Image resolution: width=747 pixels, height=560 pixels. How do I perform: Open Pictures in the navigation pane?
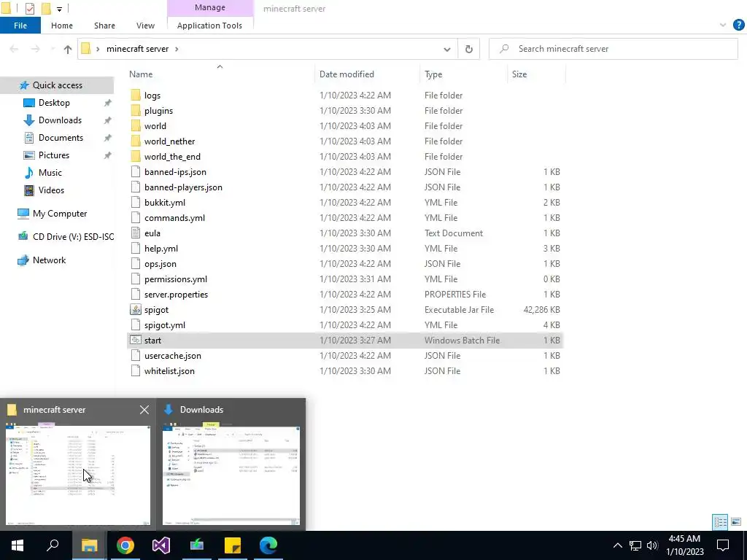tap(54, 155)
